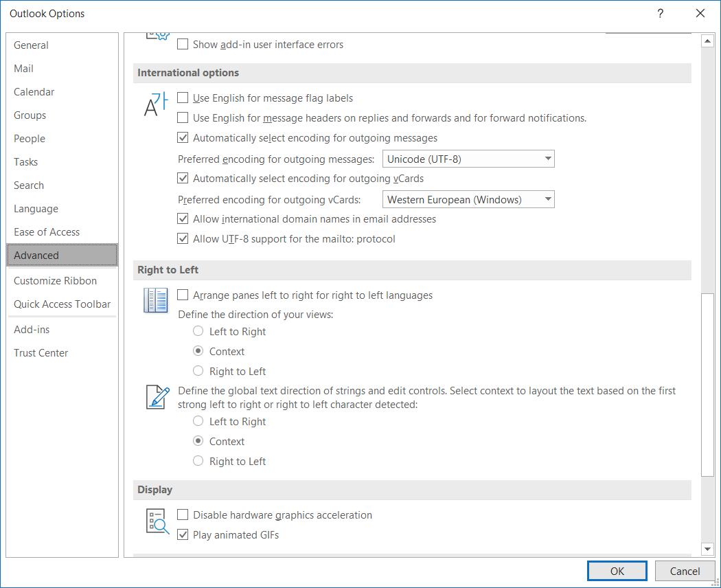This screenshot has width=721, height=588.
Task: Go to the Customize Ribbon category
Action: [x=55, y=281]
